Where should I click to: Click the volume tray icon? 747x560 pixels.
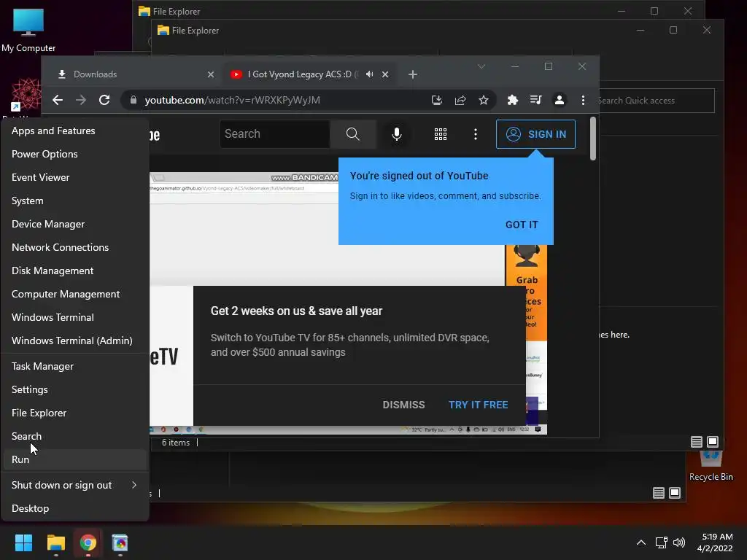pyautogui.click(x=679, y=542)
